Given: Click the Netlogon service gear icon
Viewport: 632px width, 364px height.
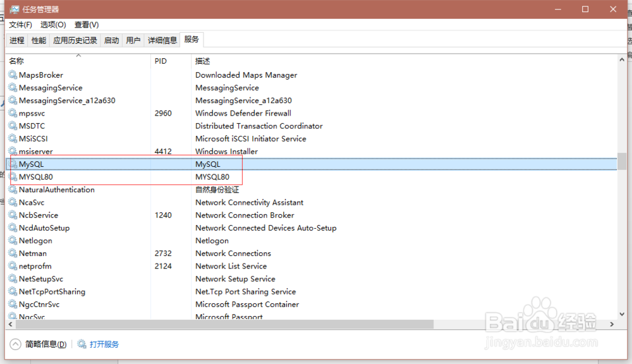Looking at the screenshot, I should [13, 240].
